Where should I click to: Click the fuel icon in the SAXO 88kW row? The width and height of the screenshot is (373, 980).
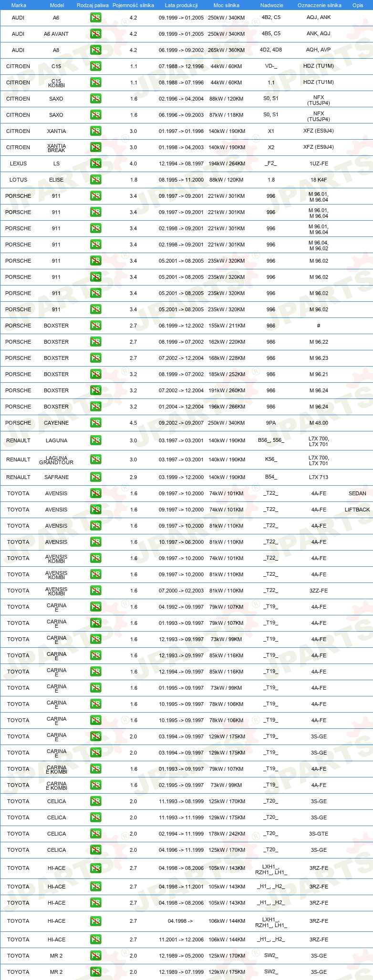point(95,99)
